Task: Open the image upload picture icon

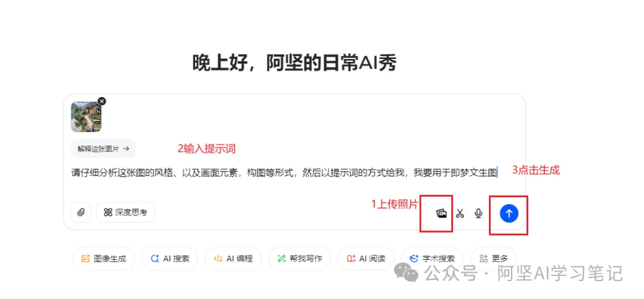Action: click(x=441, y=213)
